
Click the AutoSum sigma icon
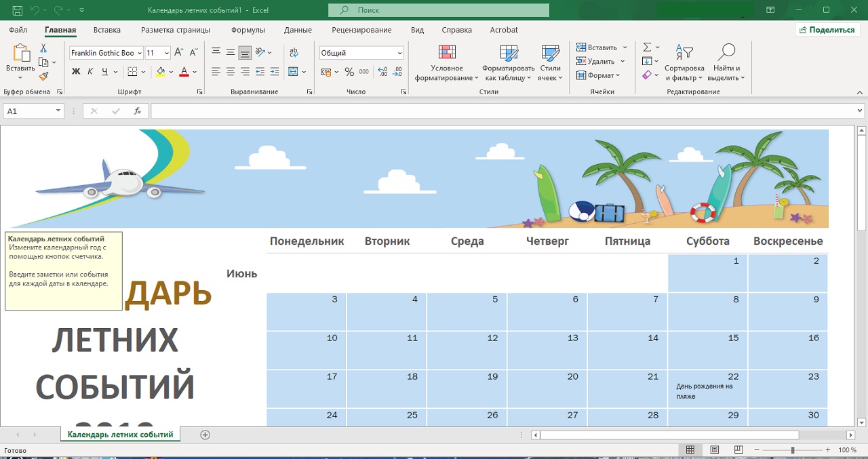point(647,47)
